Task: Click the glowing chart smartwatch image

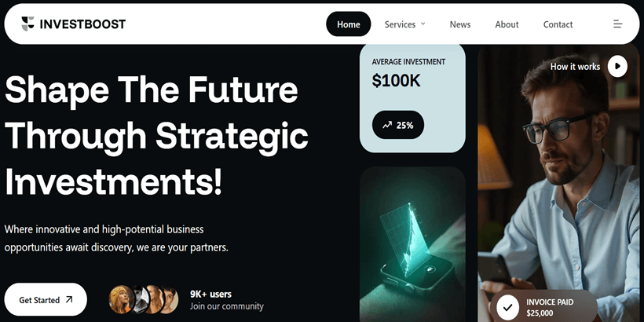Action: [x=412, y=244]
